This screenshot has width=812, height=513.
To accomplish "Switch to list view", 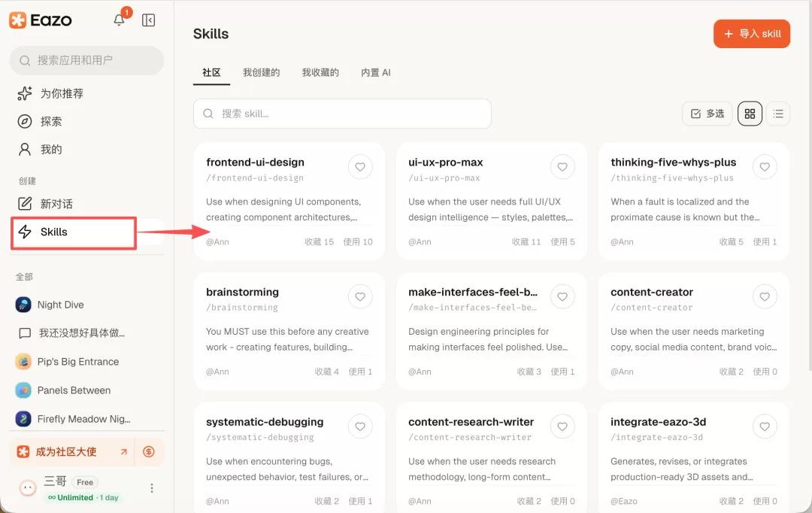I will [778, 114].
